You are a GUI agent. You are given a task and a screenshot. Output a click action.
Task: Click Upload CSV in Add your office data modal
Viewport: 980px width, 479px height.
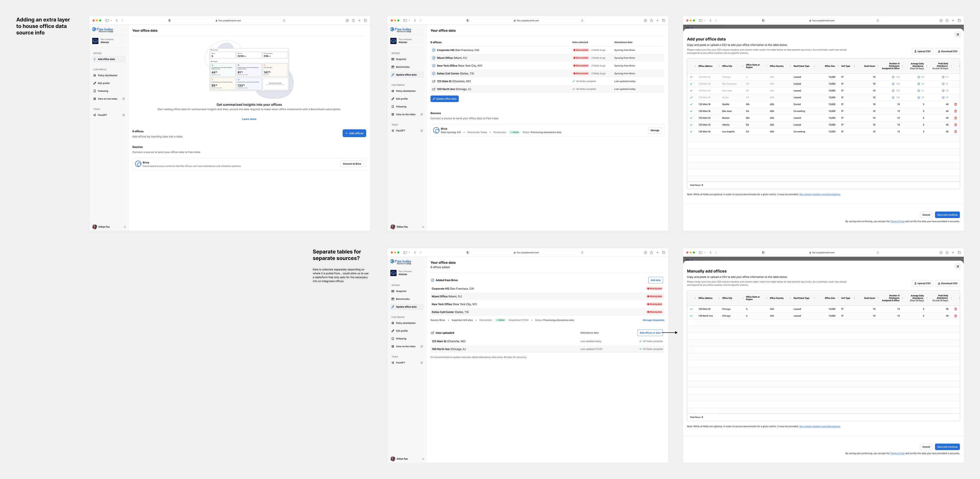tap(922, 51)
